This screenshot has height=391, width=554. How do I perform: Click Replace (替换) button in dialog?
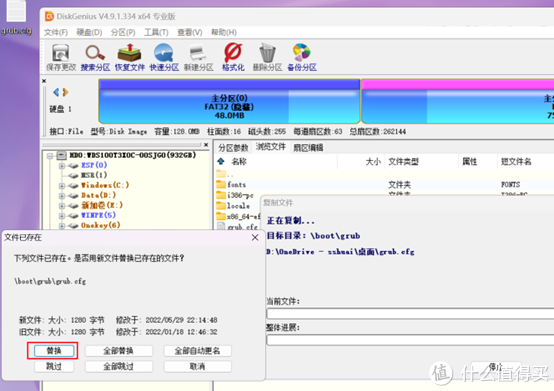54,351
